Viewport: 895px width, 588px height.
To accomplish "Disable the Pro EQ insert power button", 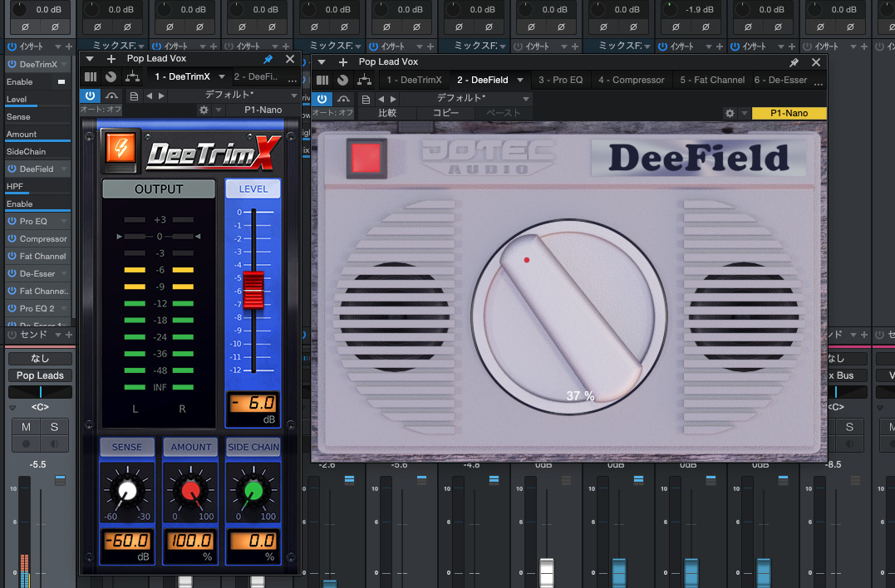I will (12, 221).
